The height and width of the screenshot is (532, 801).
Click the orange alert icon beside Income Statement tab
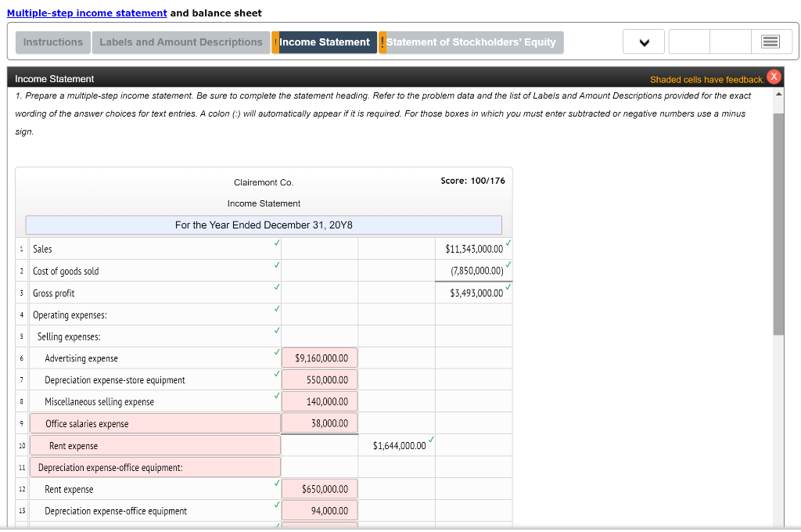(x=275, y=42)
